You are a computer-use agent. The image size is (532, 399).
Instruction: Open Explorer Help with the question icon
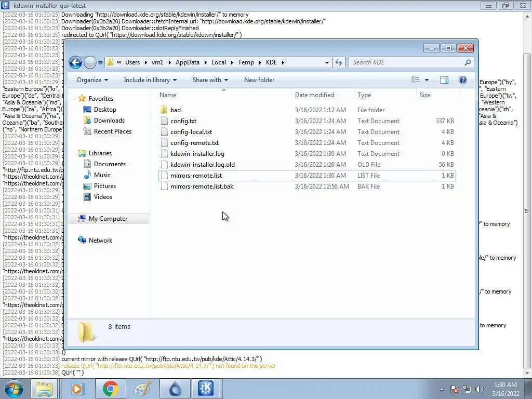point(463,80)
